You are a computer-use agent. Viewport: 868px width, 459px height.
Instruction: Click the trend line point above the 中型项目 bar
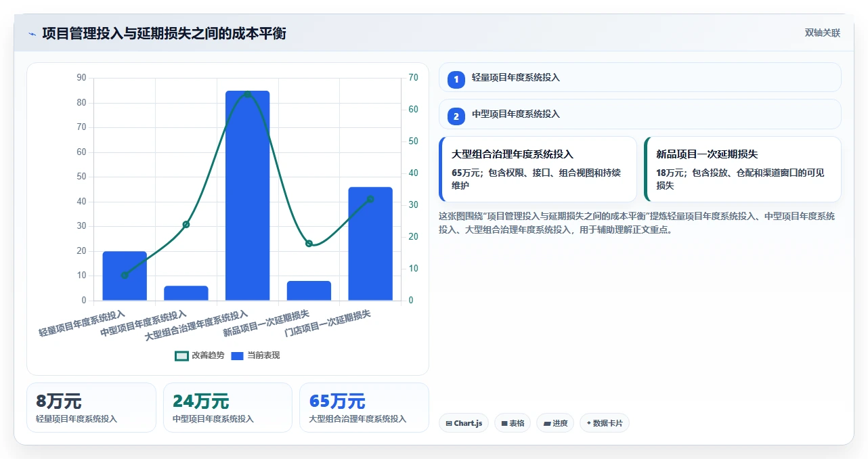pos(186,224)
